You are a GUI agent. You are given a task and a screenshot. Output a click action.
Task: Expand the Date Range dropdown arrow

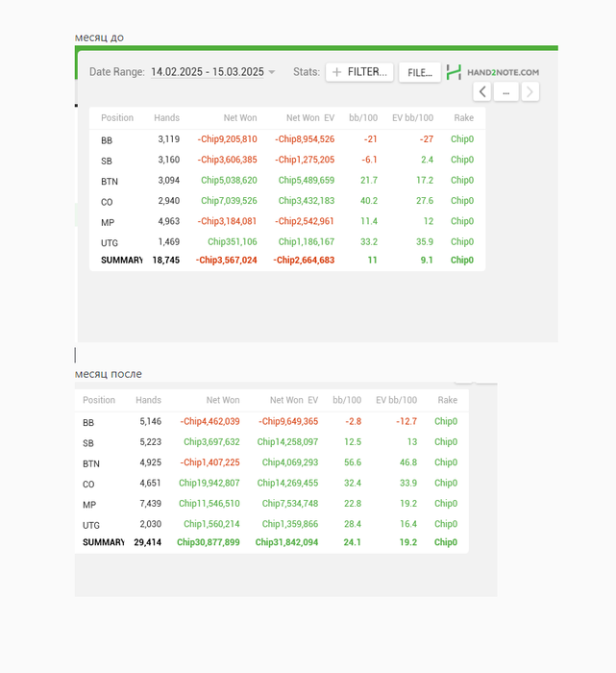click(272, 72)
